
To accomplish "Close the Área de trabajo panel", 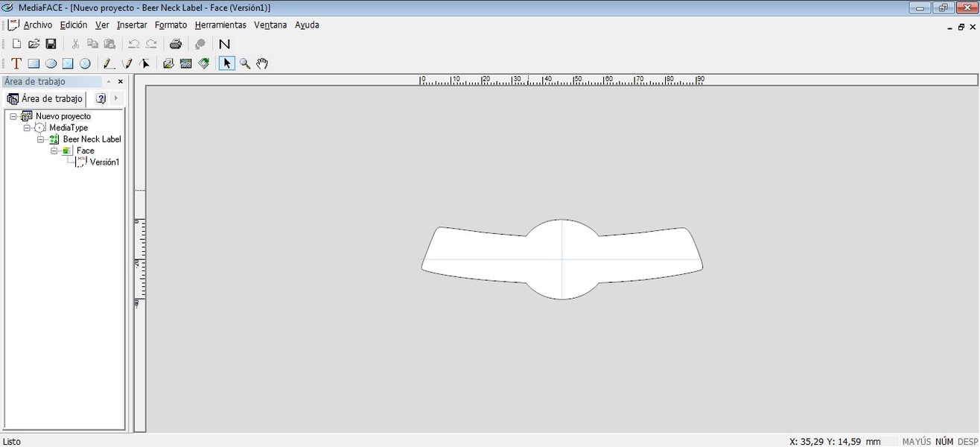I will coord(121,82).
